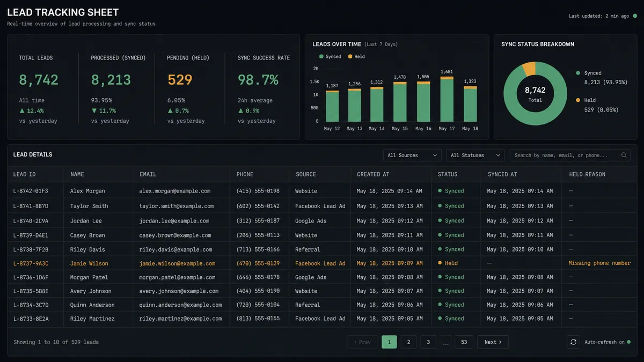The width and height of the screenshot is (644, 362).
Task: Click the Google Ads source for Morgan Patel
Action: (x=311, y=277)
